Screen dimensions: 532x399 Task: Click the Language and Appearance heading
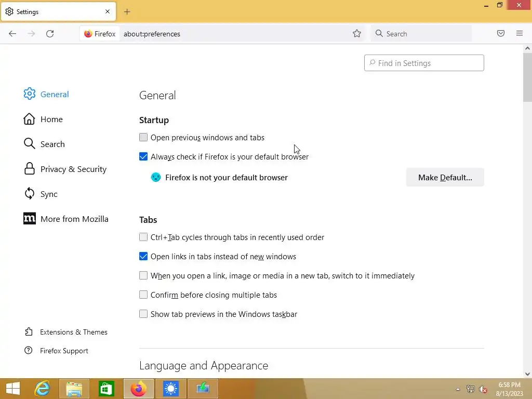(x=204, y=365)
